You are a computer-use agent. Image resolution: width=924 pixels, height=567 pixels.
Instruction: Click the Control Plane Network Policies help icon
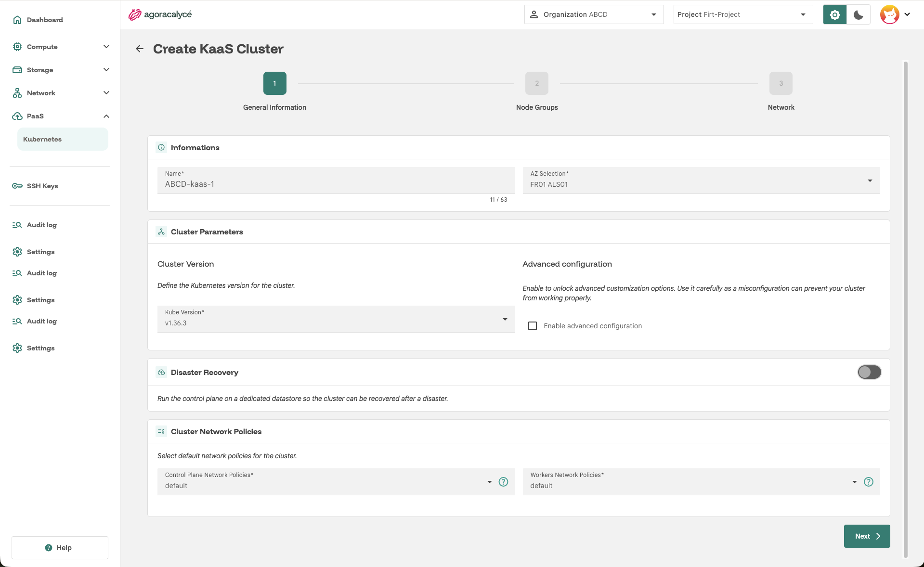(x=503, y=482)
